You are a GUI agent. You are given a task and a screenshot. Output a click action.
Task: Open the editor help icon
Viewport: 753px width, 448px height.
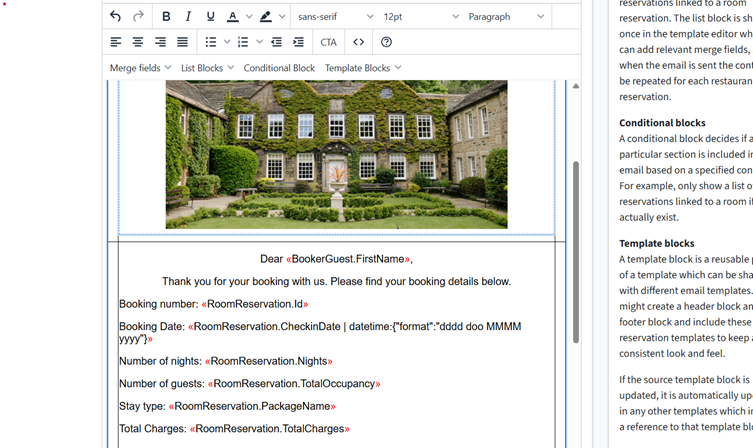(x=386, y=42)
